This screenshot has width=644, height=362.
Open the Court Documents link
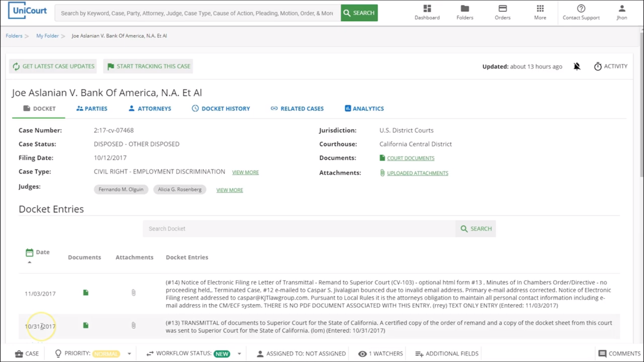tap(410, 158)
